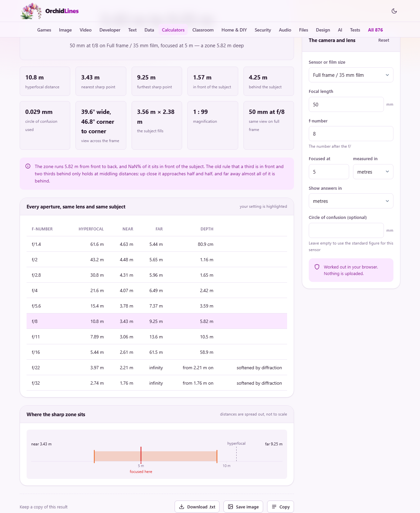Click the dashed hyperfocal marker label
The width and height of the screenshot is (420, 513).
pyautogui.click(x=236, y=443)
